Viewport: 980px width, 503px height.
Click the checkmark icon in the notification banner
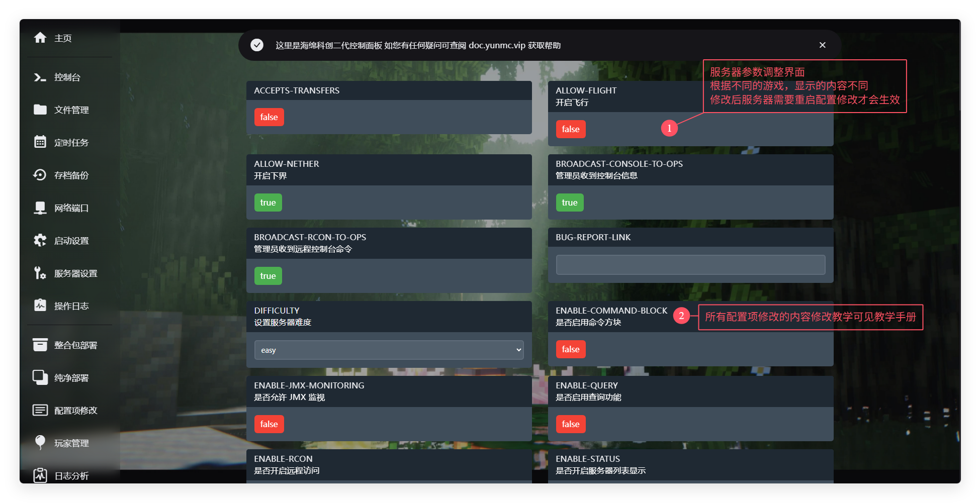[257, 45]
